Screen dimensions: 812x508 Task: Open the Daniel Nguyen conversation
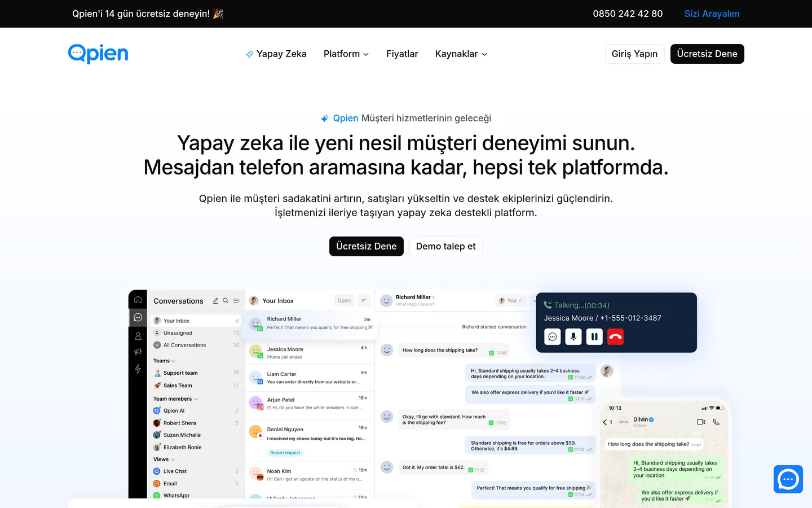[310, 439]
